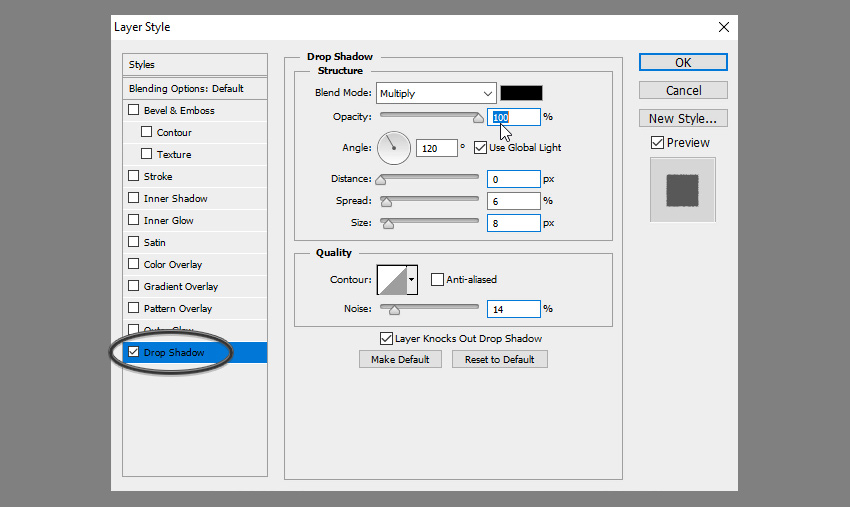Click the Distance slider handle
This screenshot has height=507, width=850.
click(381, 180)
